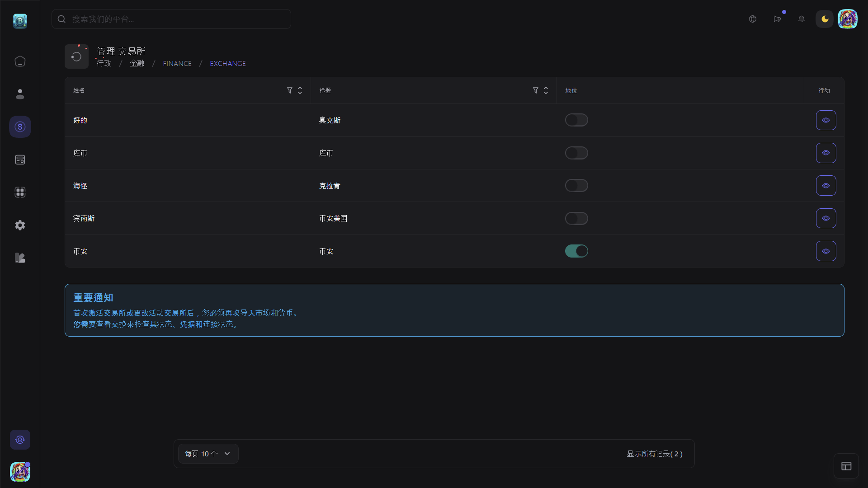Open the layout panel icon bottom right
This screenshot has height=488, width=868.
click(x=846, y=466)
